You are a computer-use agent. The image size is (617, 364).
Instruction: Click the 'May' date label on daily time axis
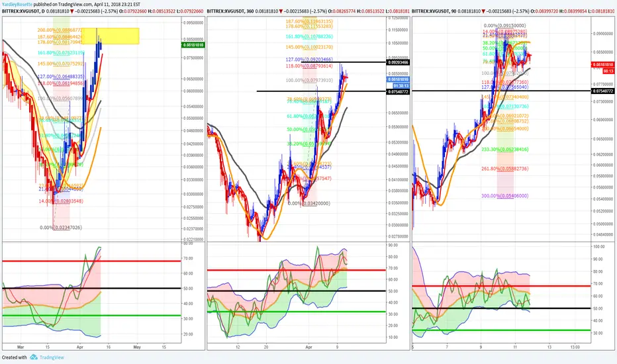pos(137,347)
